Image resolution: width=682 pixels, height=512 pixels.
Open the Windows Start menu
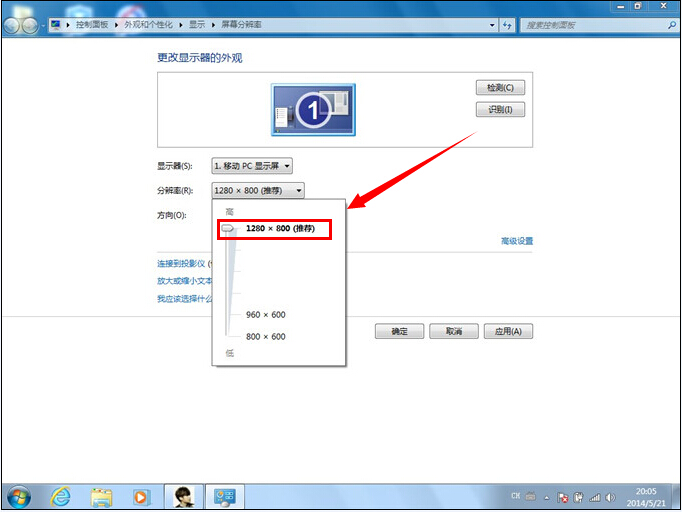[x=20, y=495]
